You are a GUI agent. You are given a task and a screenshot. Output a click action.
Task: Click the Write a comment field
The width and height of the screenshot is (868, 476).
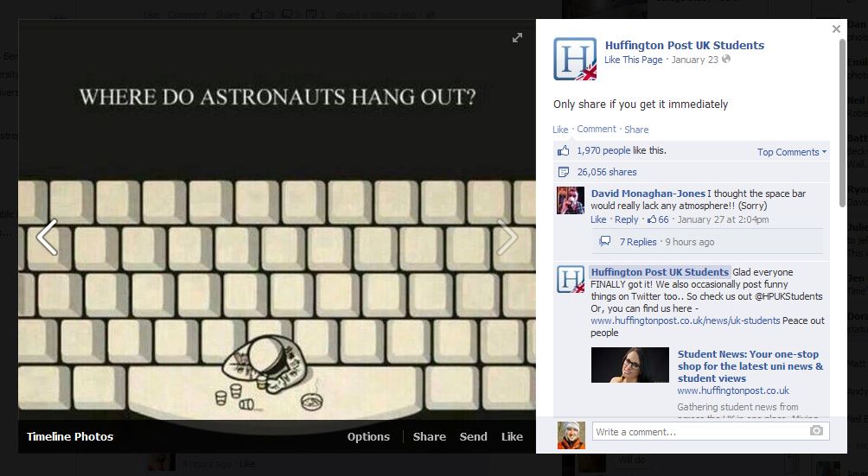click(711, 432)
